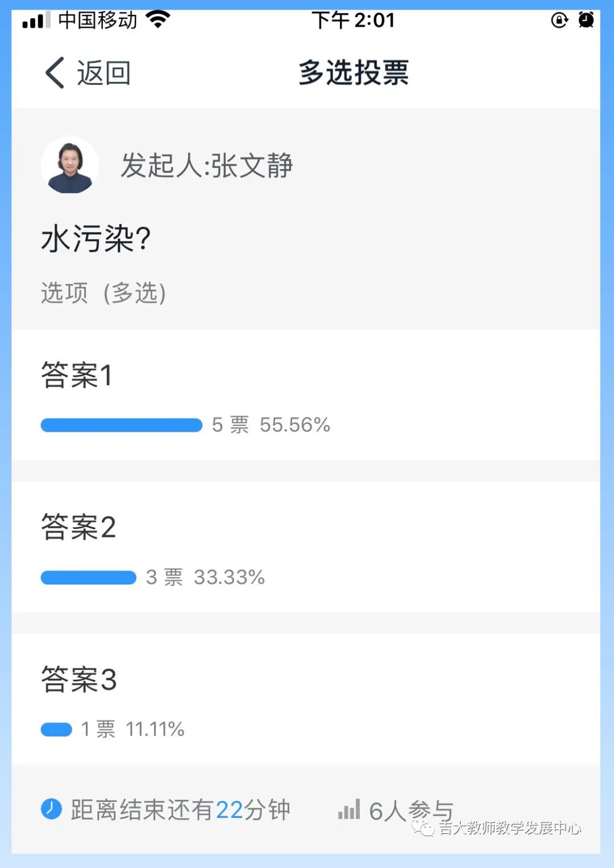
Task: Tap the rotation lock status icon
Action: tap(559, 20)
